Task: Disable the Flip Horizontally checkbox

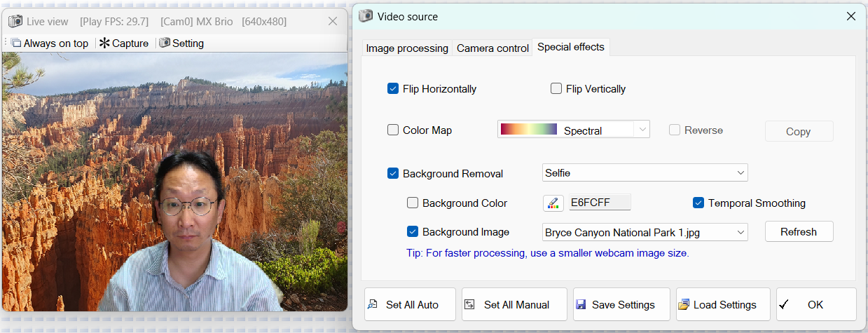Action: coord(393,89)
